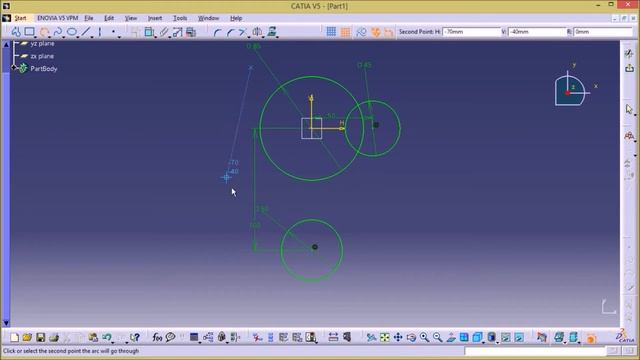Viewport: 640px width, 360px height.
Task: Click the sketch origin H axis handle
Action: pyautogui.click(x=342, y=128)
